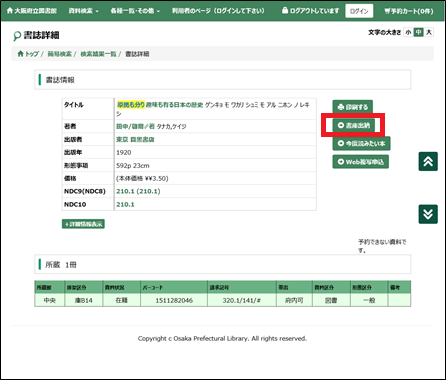Go to トップ breadcrumb link
The height and width of the screenshot is (380, 446).
pos(28,54)
